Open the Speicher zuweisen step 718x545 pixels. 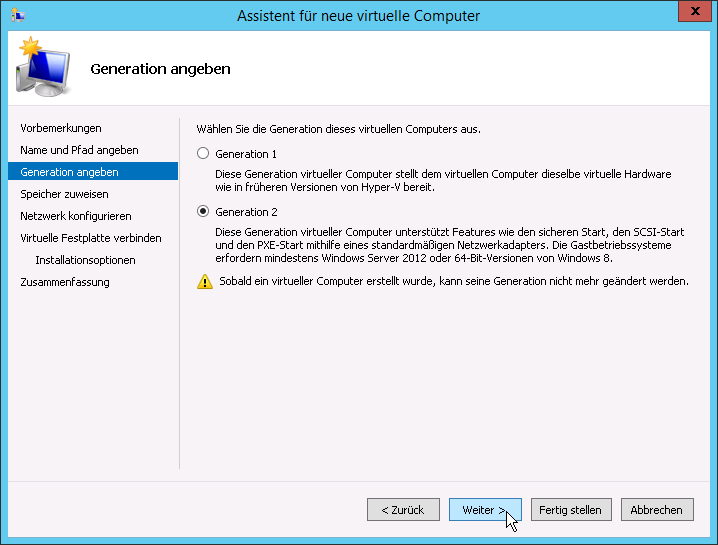coord(65,194)
